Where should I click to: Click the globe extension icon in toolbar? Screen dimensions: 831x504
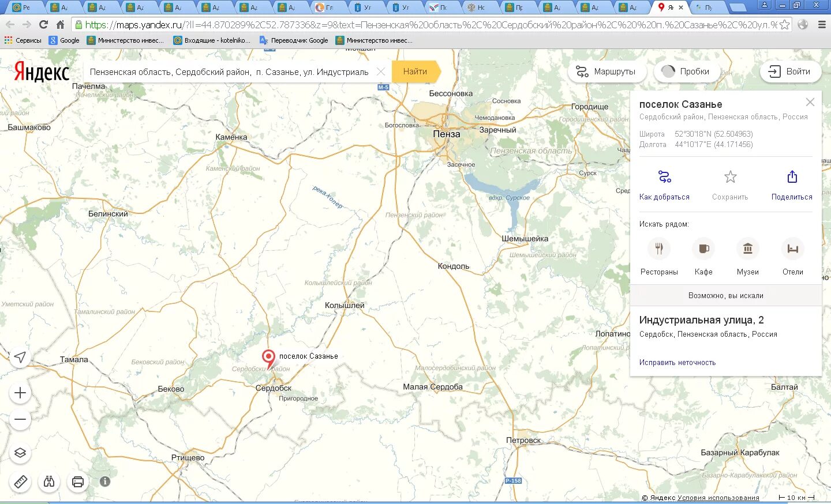(x=803, y=25)
